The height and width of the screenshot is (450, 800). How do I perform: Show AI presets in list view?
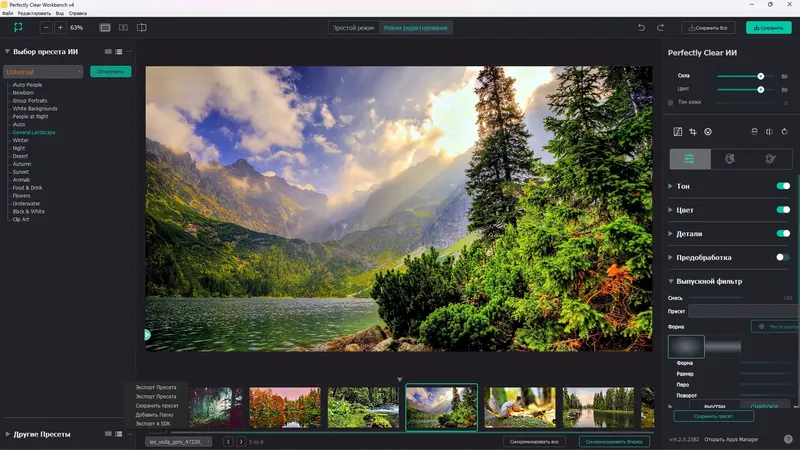click(118, 52)
